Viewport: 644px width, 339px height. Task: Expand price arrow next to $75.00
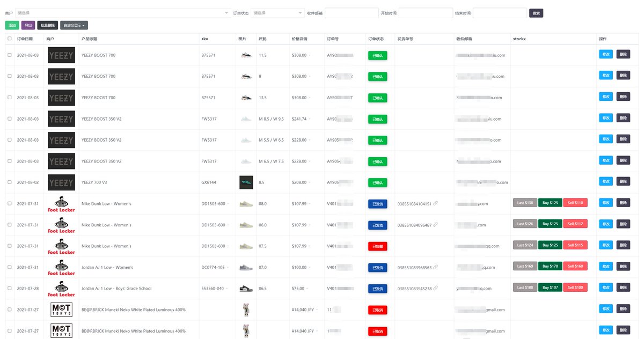click(x=307, y=289)
